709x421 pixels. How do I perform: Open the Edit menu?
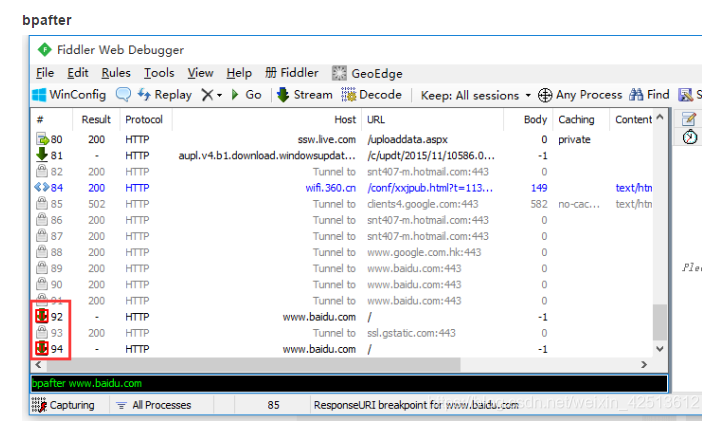(78, 73)
